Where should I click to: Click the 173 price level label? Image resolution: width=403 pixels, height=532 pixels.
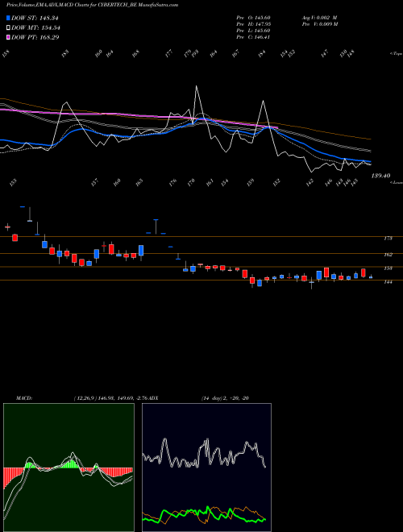(388, 239)
